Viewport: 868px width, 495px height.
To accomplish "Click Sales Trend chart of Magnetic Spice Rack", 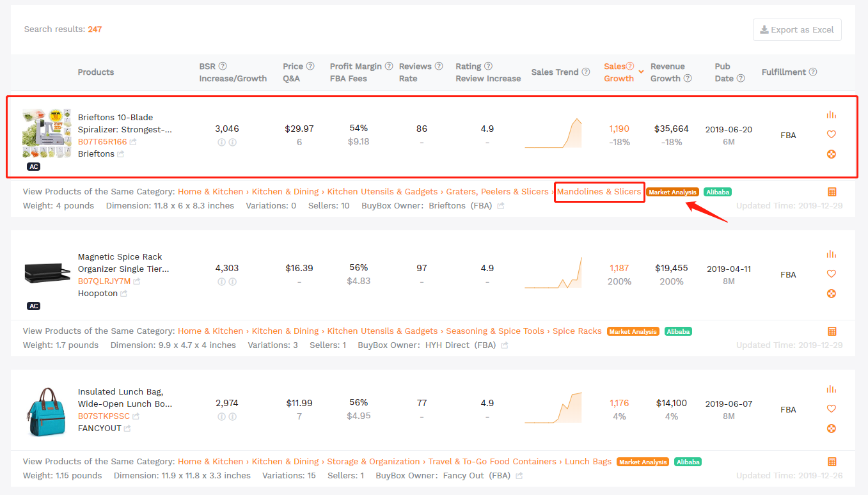I will (x=553, y=274).
